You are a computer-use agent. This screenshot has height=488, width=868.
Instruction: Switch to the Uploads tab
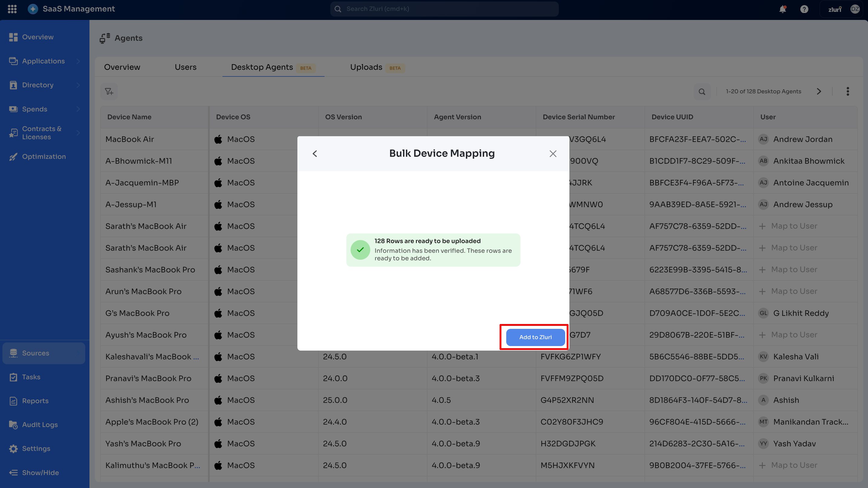tap(366, 67)
